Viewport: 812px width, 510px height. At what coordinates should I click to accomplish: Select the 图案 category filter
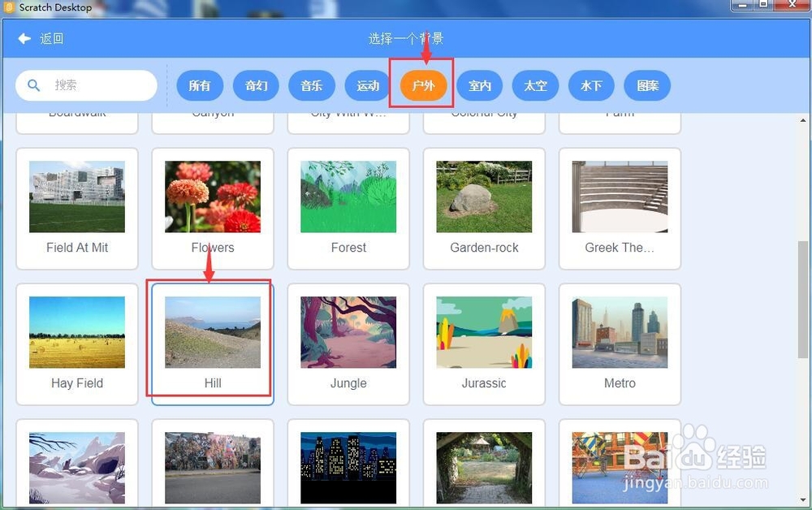(647, 85)
